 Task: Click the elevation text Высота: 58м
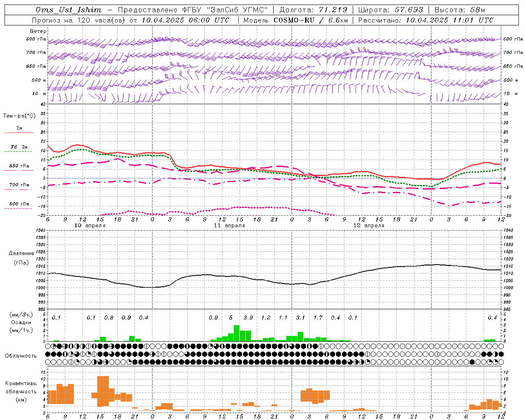click(x=460, y=10)
